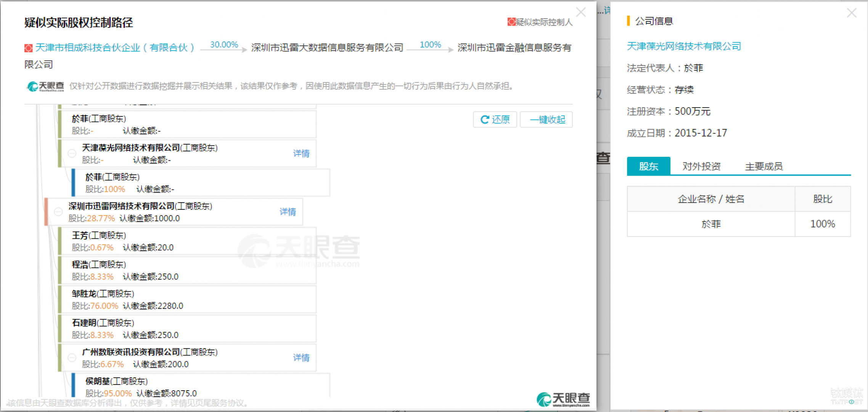This screenshot has width=868, height=412.
Task: Click the 天津市相成科技合伙企业 link
Action: point(114,48)
